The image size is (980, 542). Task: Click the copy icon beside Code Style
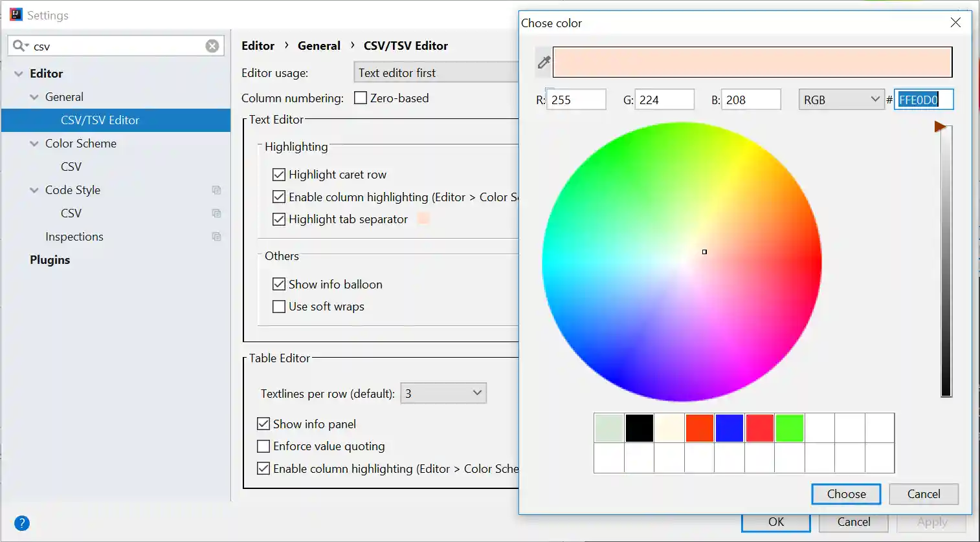216,190
